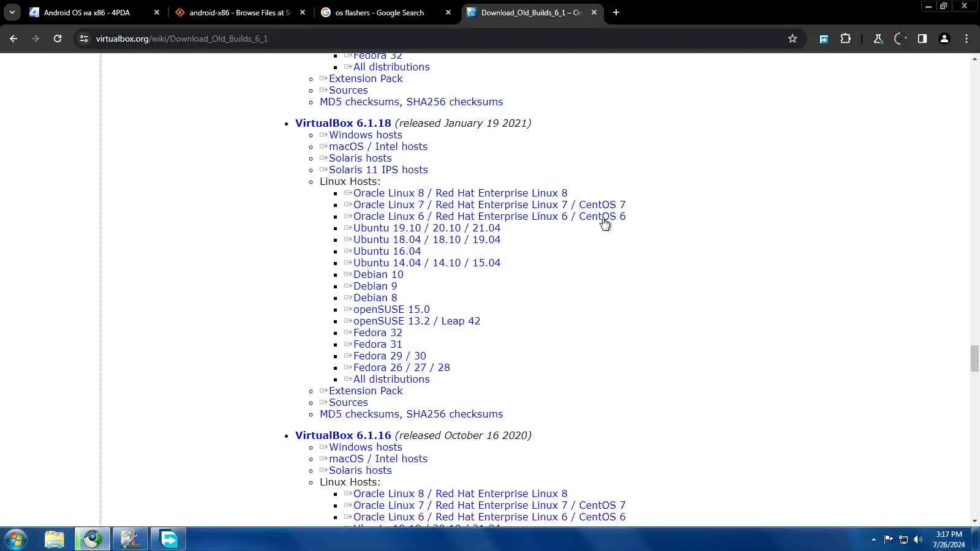Click the blue extension icon beside the star
The image size is (980, 551).
(x=824, y=39)
